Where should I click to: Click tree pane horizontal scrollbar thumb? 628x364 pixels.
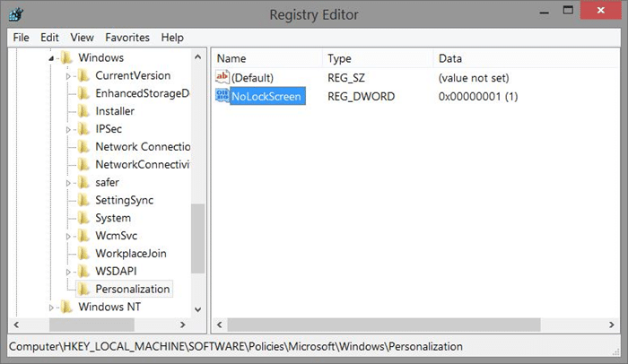pyautogui.click(x=92, y=325)
